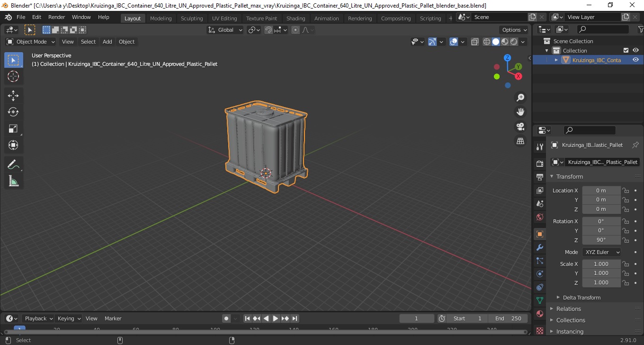Open Tool properties tab icon

540,147
